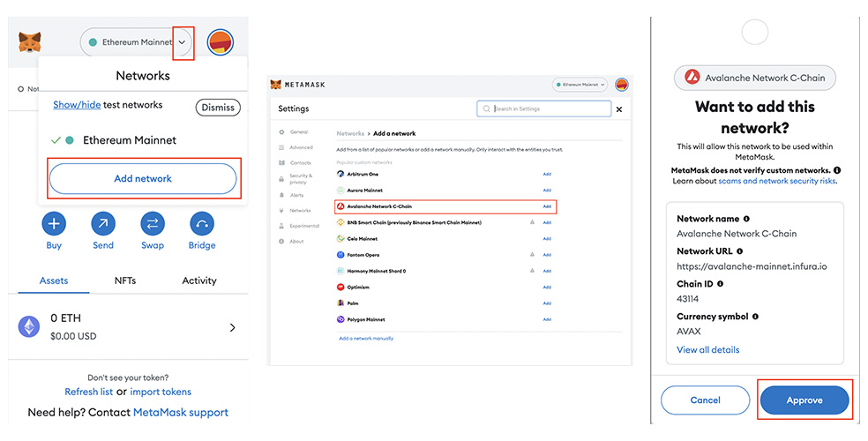Click the Avalanche Network C-Chain pill in dialog
The image size is (868, 441).
(754, 78)
